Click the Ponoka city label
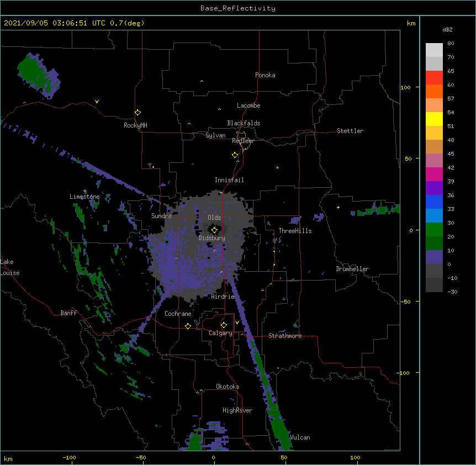This screenshot has height=465, width=476. pyautogui.click(x=265, y=75)
